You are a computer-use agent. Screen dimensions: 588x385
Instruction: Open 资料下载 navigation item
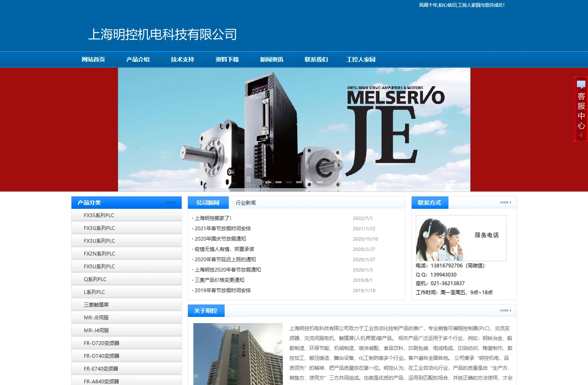(227, 59)
